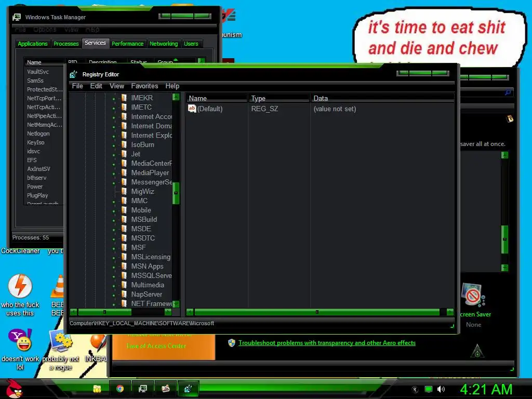Screen dimensions: 532x399
Task: Open the INKBALL desktop icon
Action: (98, 342)
